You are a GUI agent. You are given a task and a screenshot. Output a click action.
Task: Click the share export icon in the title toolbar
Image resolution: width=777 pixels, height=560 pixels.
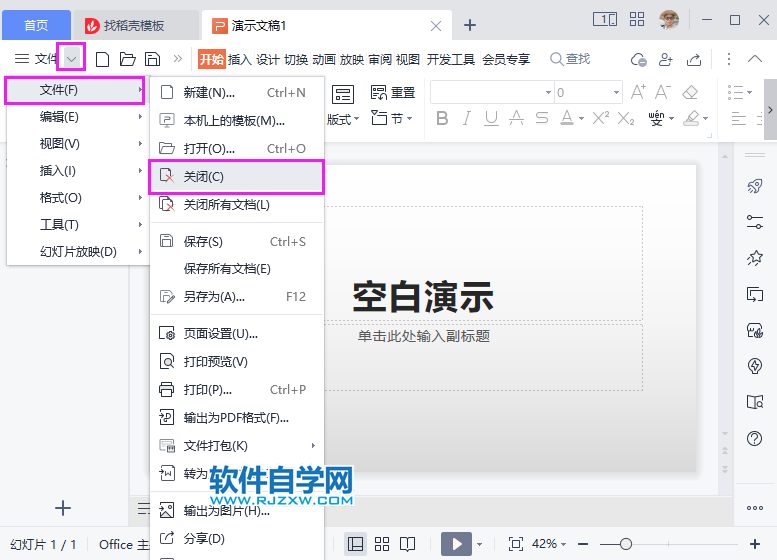click(x=694, y=59)
